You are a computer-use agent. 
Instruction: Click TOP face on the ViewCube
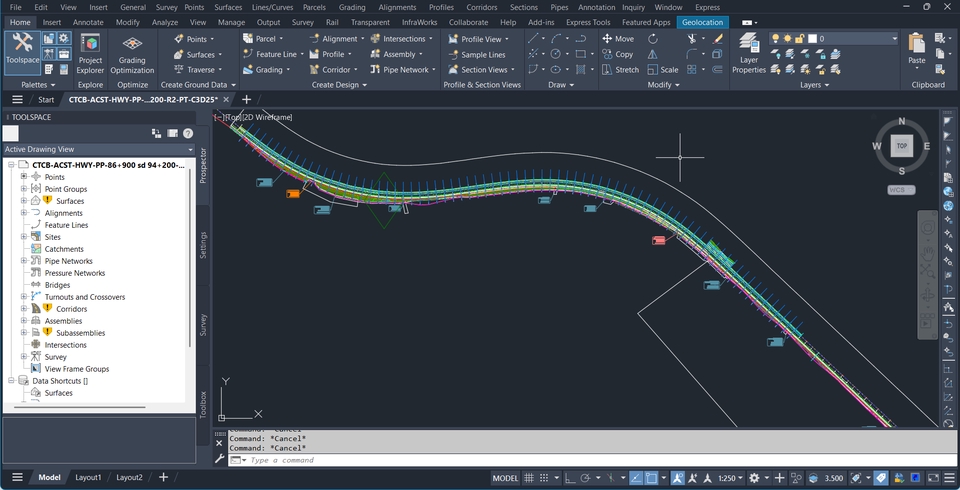pos(901,145)
